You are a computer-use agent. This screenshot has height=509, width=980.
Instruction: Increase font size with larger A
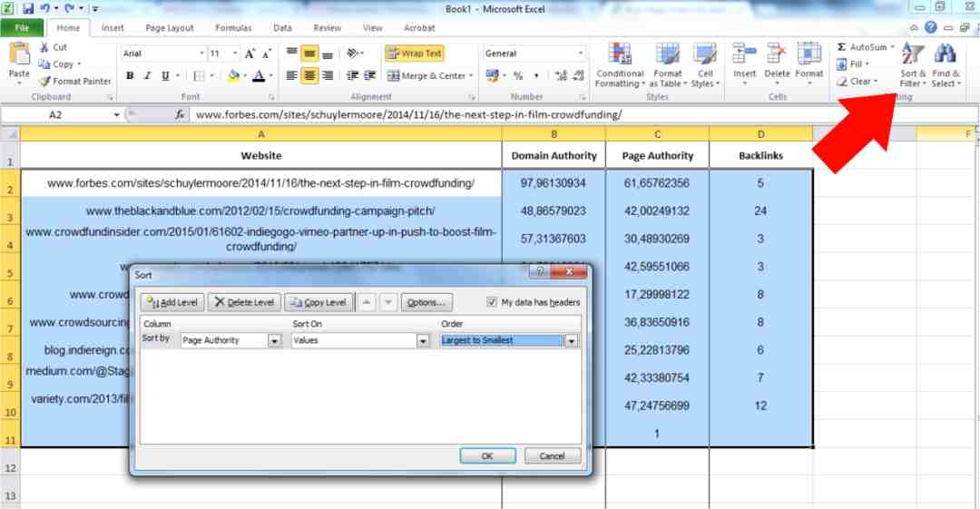coord(250,54)
